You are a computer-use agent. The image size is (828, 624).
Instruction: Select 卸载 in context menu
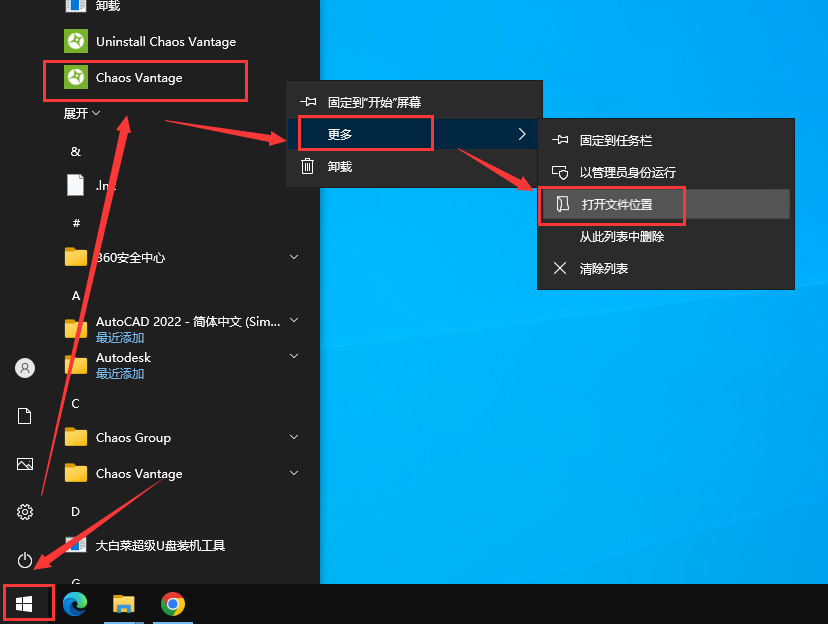[x=414, y=166]
